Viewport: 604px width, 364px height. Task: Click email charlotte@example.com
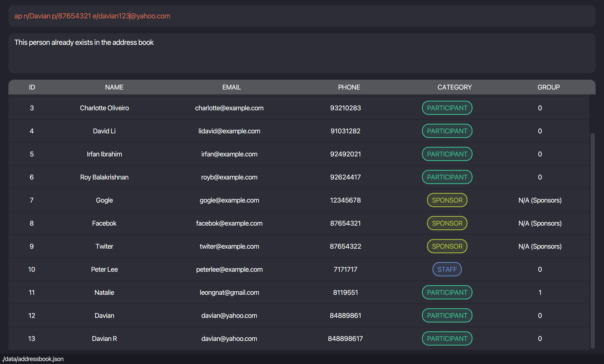pyautogui.click(x=229, y=108)
